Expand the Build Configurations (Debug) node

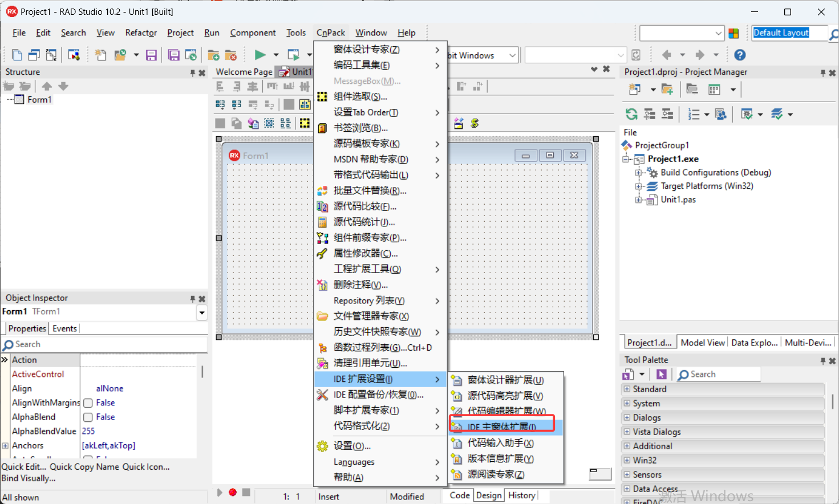point(638,173)
